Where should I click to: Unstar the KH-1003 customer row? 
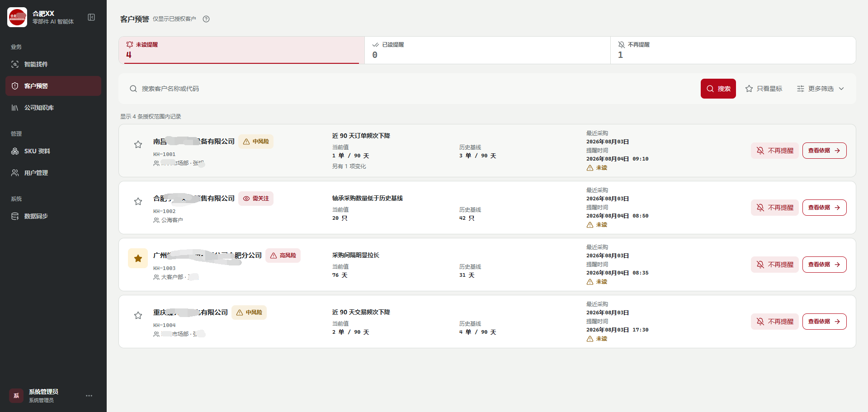[138, 258]
